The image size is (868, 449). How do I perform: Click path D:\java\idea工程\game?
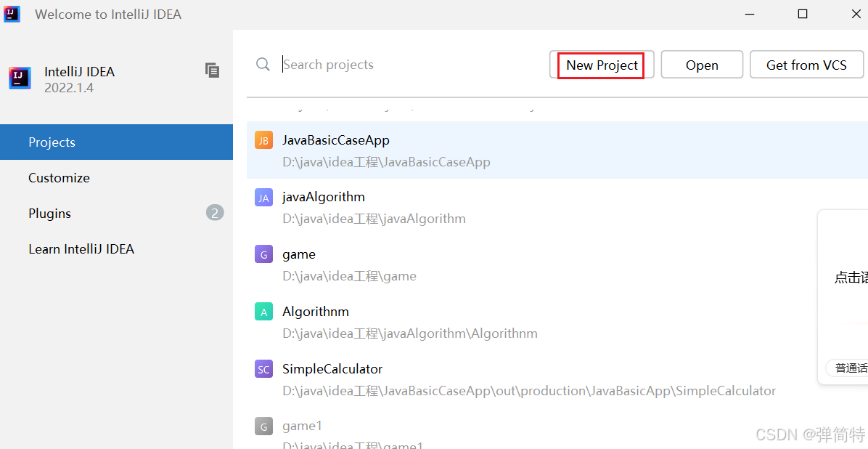[x=349, y=276]
